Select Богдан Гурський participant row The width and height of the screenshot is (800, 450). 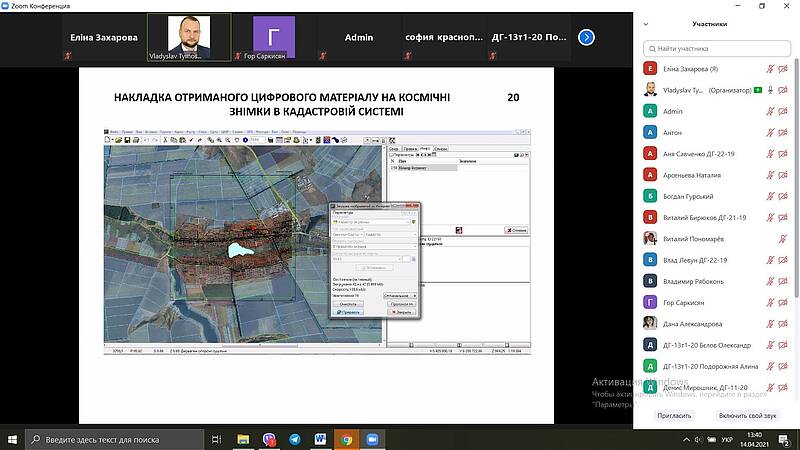point(716,196)
